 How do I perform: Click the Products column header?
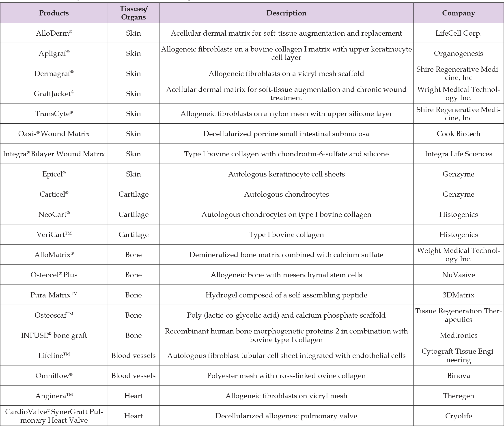pyautogui.click(x=54, y=13)
